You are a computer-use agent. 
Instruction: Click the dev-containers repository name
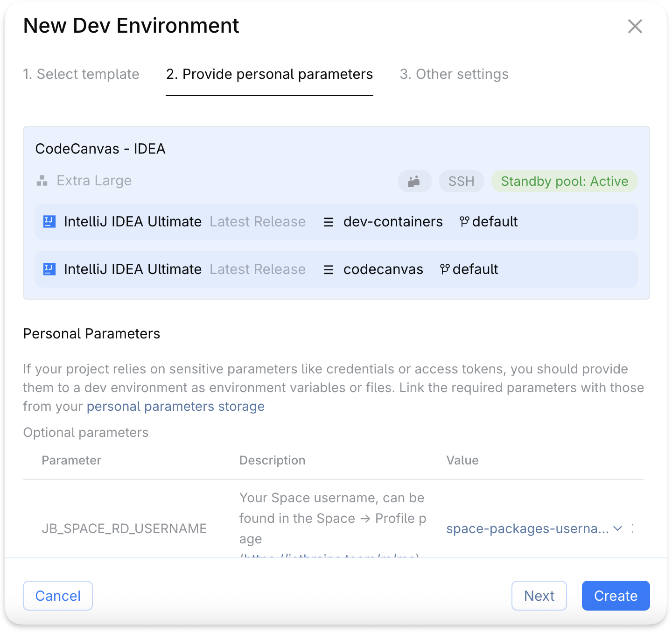pos(393,221)
